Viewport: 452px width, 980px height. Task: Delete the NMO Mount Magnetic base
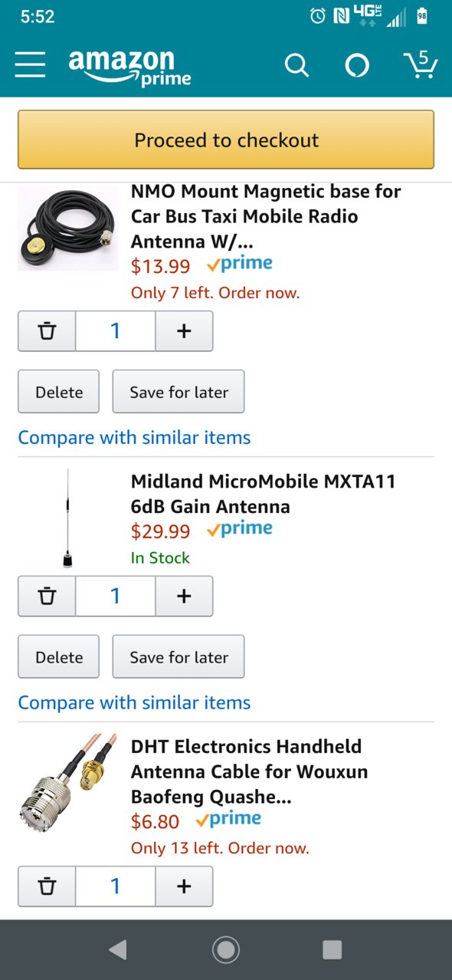coord(59,392)
